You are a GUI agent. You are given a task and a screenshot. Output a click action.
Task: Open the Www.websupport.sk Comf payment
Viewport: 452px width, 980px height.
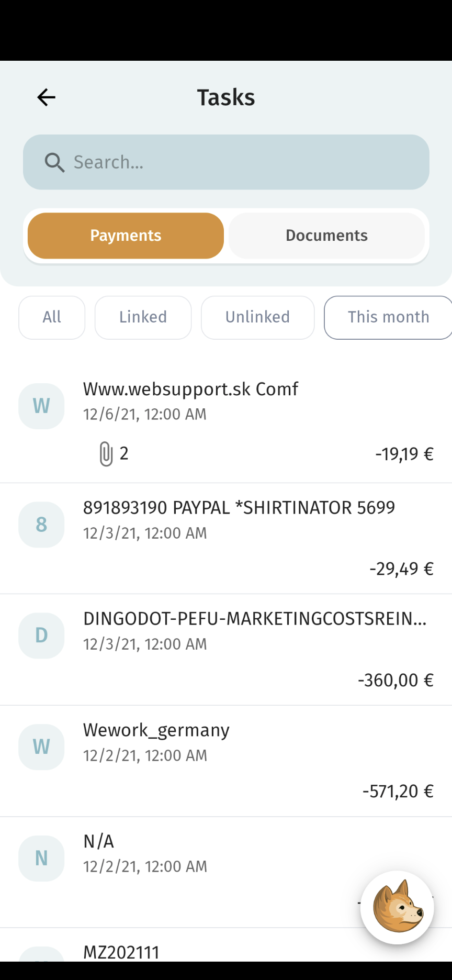190,389
